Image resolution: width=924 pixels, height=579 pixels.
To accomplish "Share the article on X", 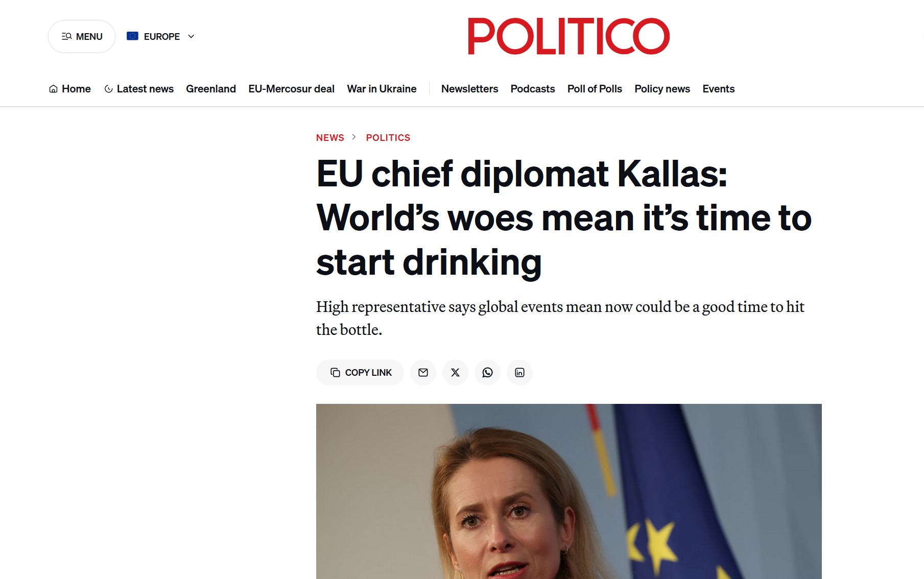I will (455, 373).
